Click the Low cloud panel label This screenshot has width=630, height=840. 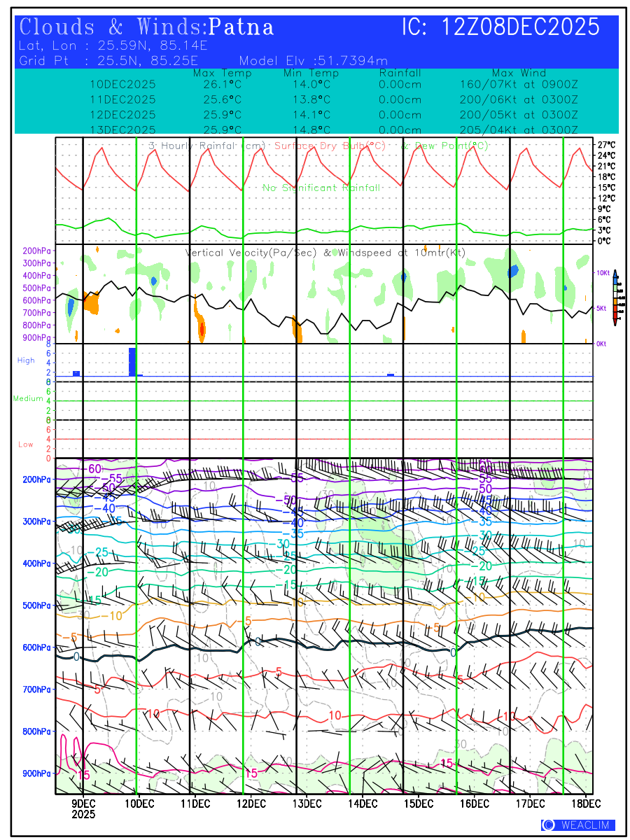click(26, 444)
